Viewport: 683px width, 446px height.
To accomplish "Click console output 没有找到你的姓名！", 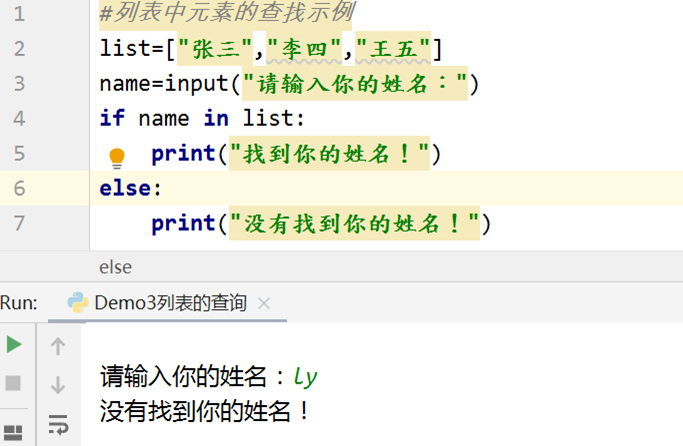I will tap(205, 411).
